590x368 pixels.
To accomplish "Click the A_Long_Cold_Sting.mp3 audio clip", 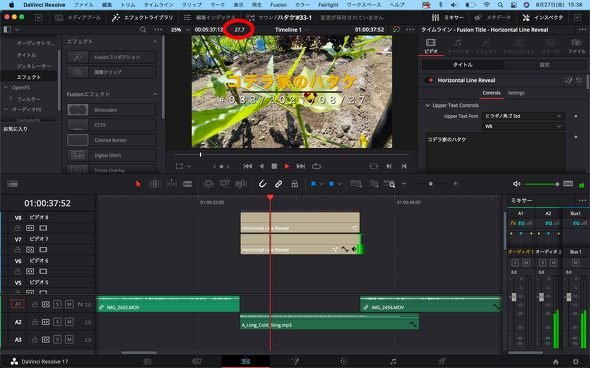I will point(329,322).
